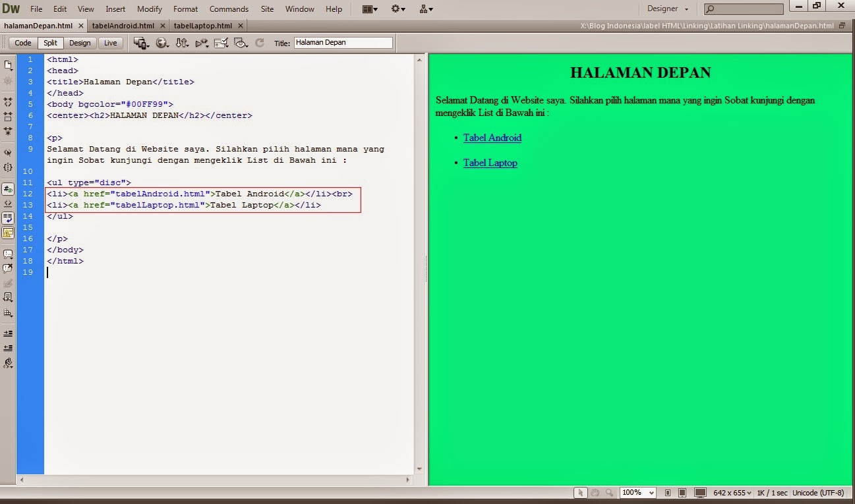Click inside the Title input field

tap(343, 42)
